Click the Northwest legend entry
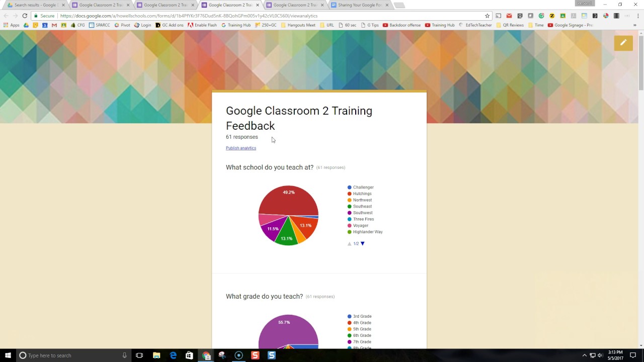 point(360,200)
